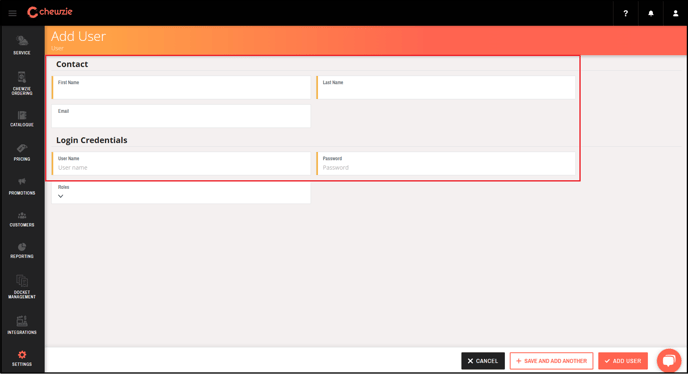Click the Add User page title
The image size is (688, 374).
coord(78,36)
